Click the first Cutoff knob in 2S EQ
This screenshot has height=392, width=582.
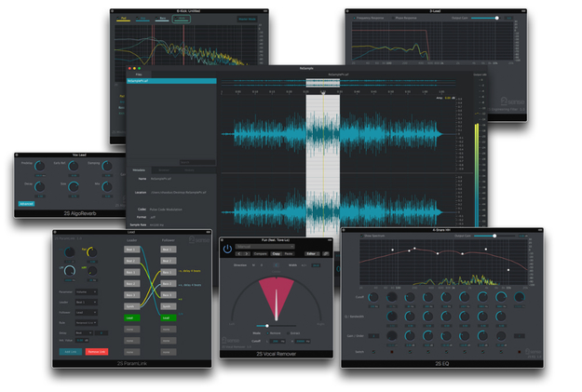[373, 297]
